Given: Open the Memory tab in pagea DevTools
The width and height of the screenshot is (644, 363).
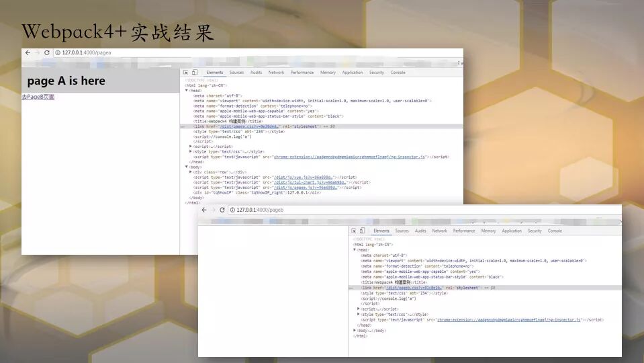Looking at the screenshot, I should point(328,73).
